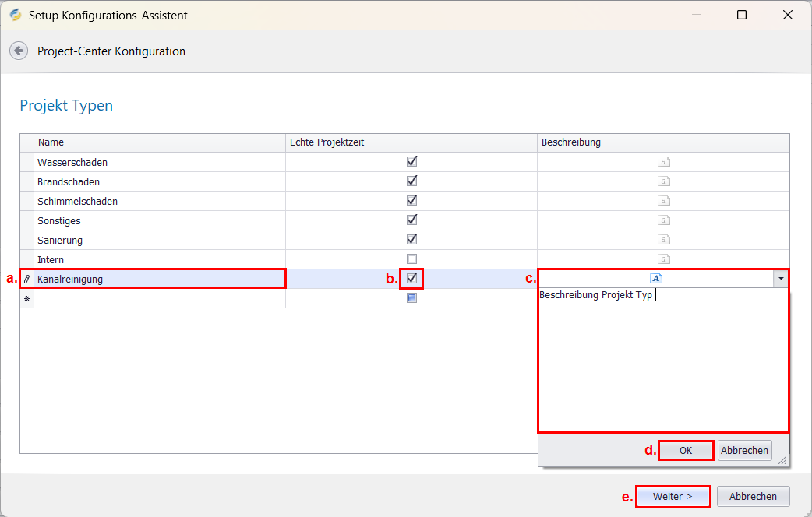Viewport: 812px width, 517px height.
Task: Open description icon for Wasserschaden row
Action: [x=664, y=162]
